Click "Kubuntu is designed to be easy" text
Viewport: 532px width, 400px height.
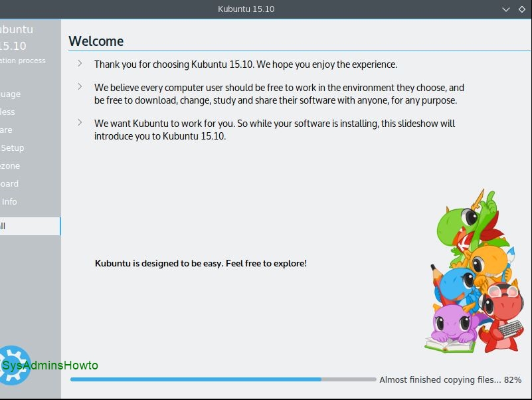tap(201, 263)
